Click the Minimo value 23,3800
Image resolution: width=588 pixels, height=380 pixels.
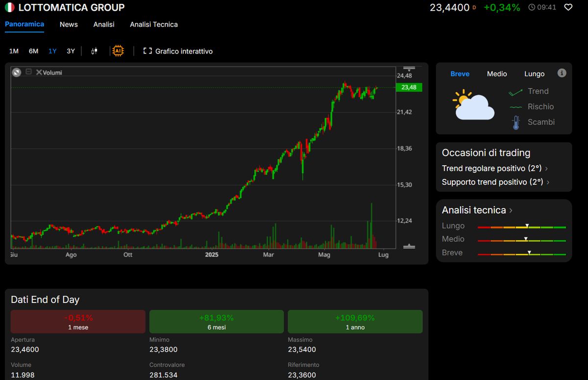(x=164, y=350)
